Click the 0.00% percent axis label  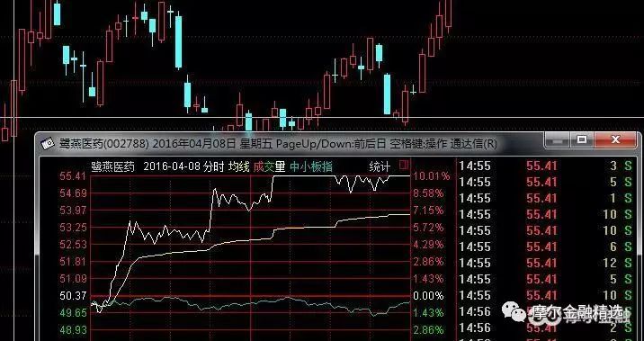pos(428,296)
